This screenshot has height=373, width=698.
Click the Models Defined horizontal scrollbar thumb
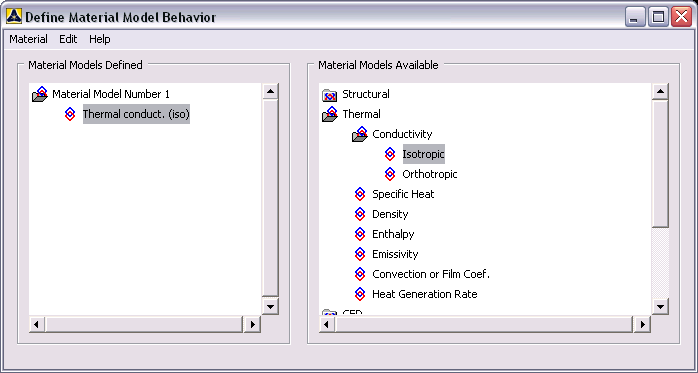coord(144,324)
